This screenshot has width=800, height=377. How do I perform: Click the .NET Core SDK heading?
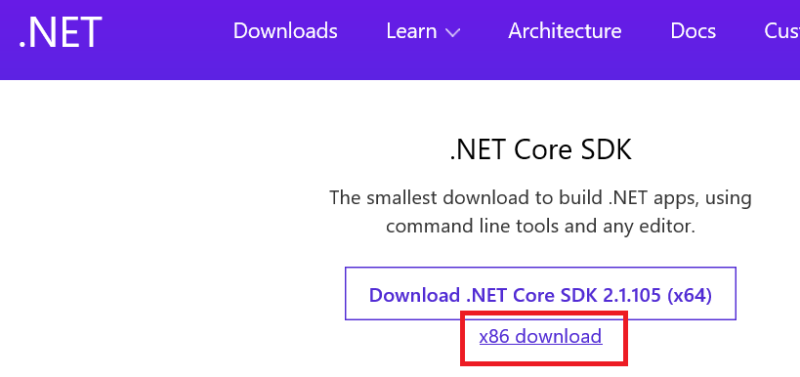(540, 150)
